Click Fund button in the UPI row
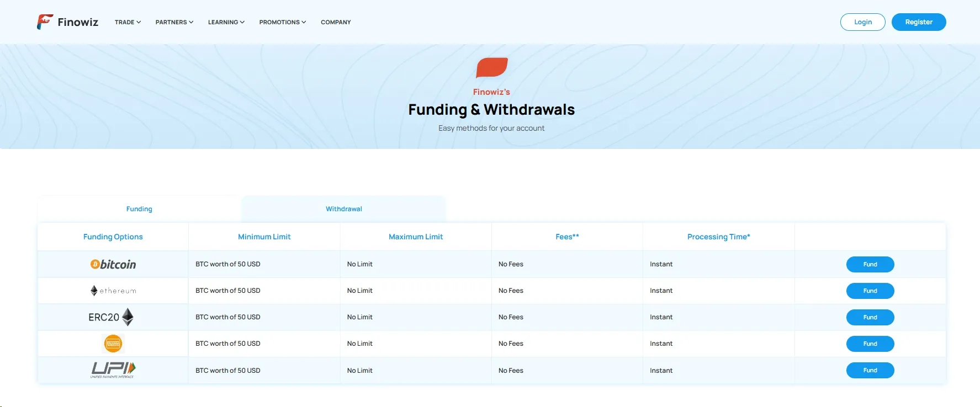 (x=870, y=370)
